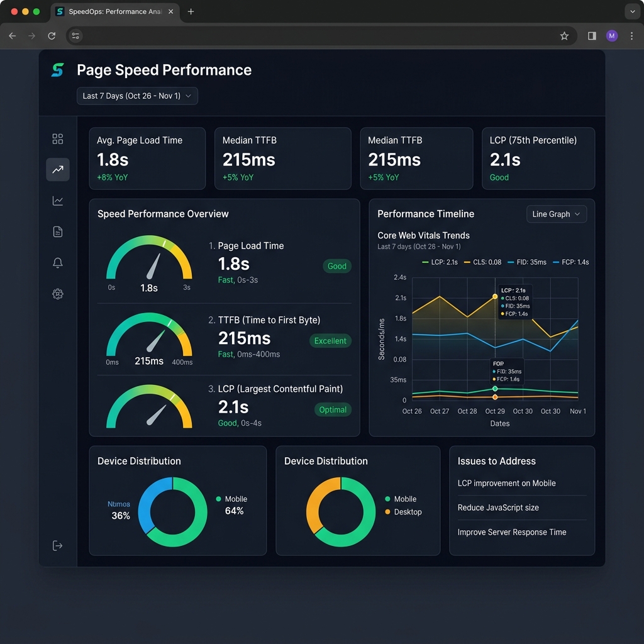
Task: Open the Last 7 Days date range dropdown
Action: [137, 96]
